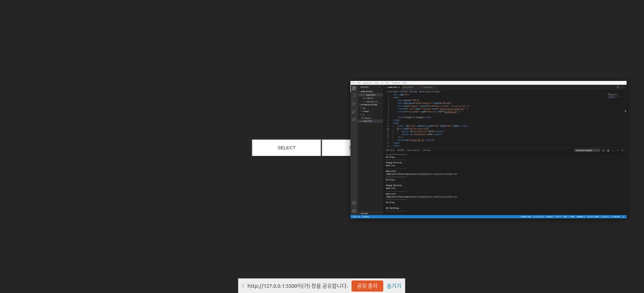Stop sharing with the orange 공유 중지 button

click(x=367, y=286)
